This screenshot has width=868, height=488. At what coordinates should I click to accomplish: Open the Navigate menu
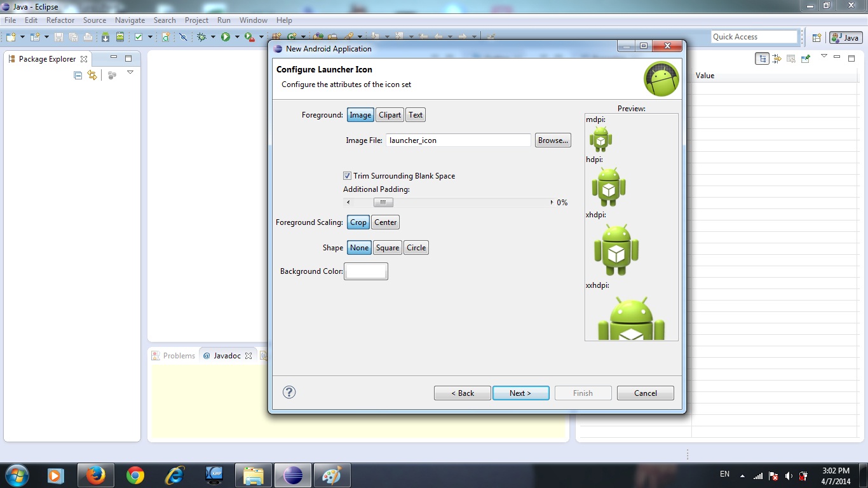coord(130,20)
